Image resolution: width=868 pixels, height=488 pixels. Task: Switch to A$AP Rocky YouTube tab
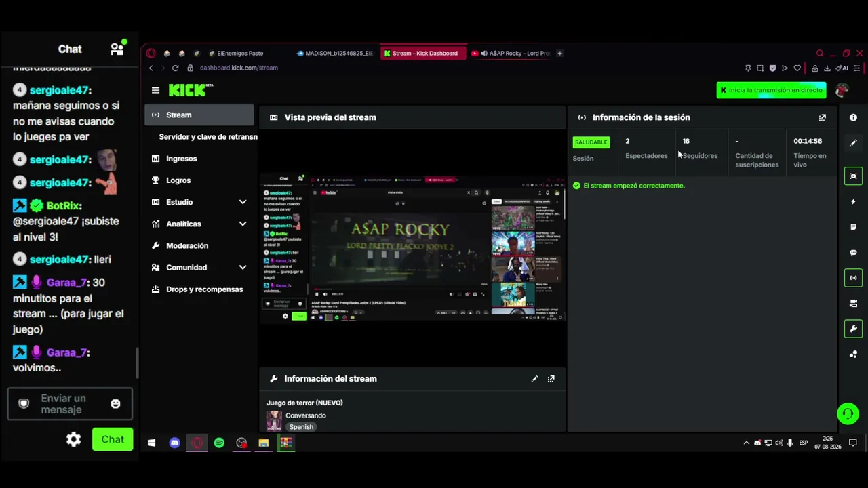(x=510, y=53)
